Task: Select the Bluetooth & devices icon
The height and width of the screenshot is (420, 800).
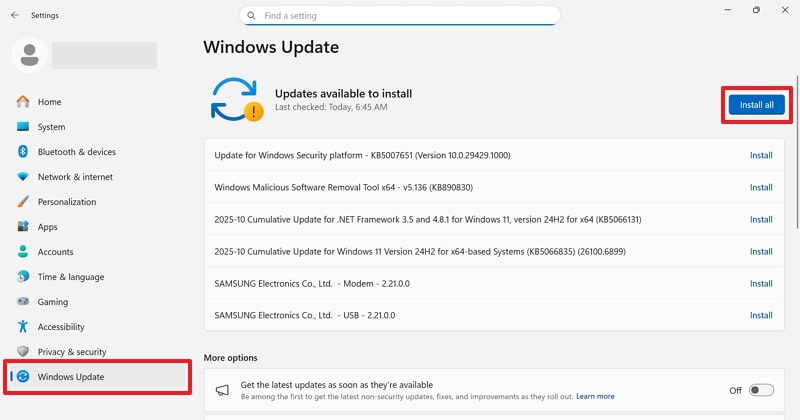Action: (x=22, y=152)
